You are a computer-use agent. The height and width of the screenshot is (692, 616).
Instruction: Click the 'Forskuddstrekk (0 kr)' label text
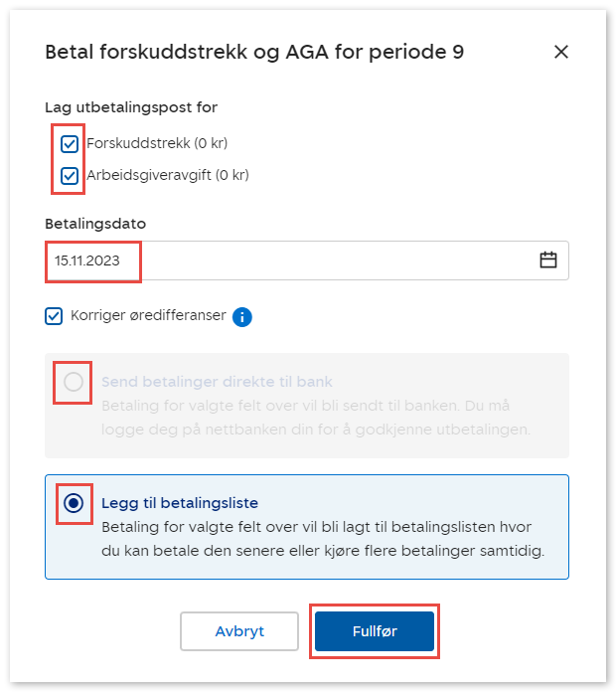coord(157,143)
